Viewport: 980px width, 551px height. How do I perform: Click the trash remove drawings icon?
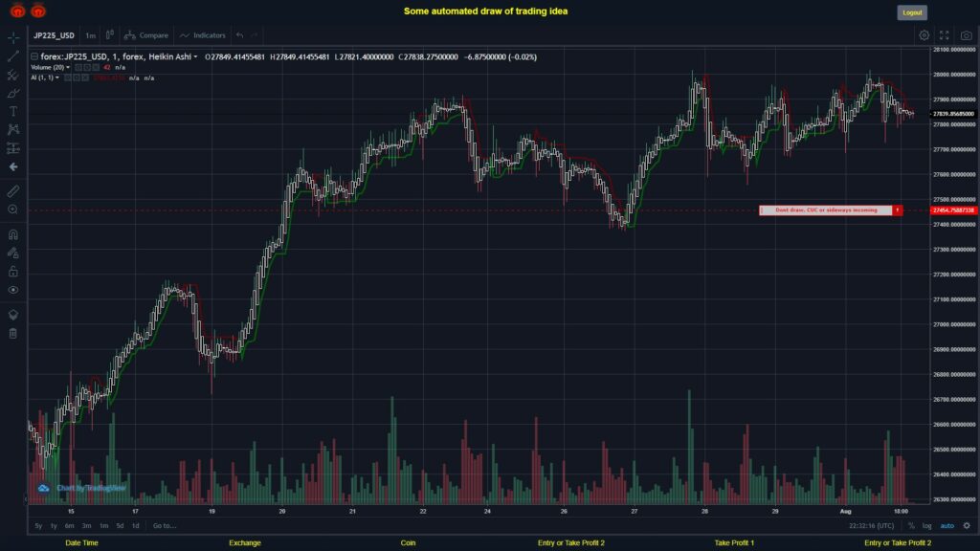click(13, 333)
